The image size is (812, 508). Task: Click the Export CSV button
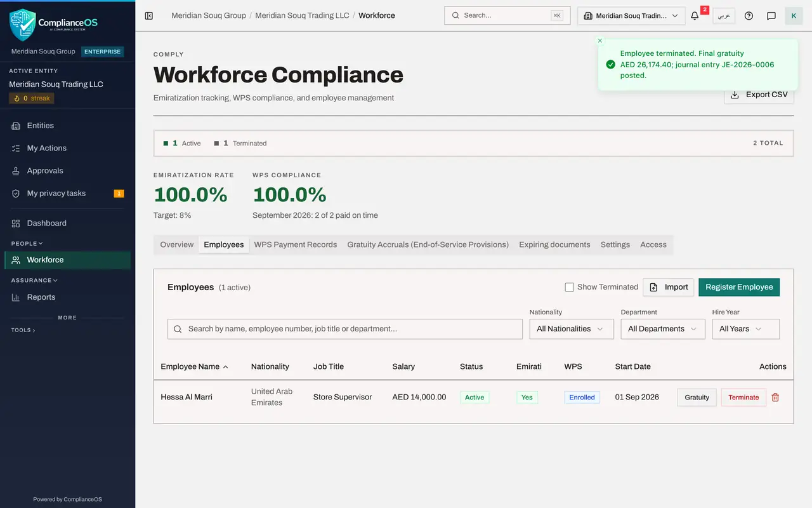759,95
